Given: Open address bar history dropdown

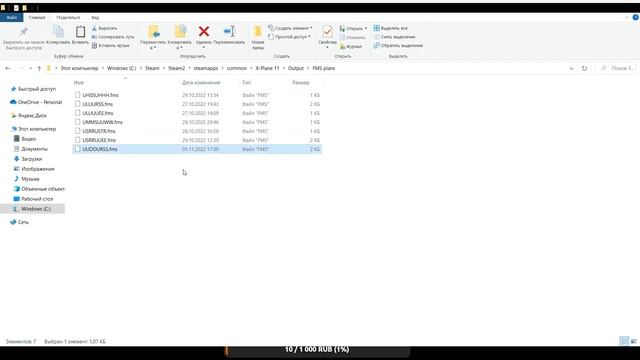Looking at the screenshot, I should coord(571,68).
